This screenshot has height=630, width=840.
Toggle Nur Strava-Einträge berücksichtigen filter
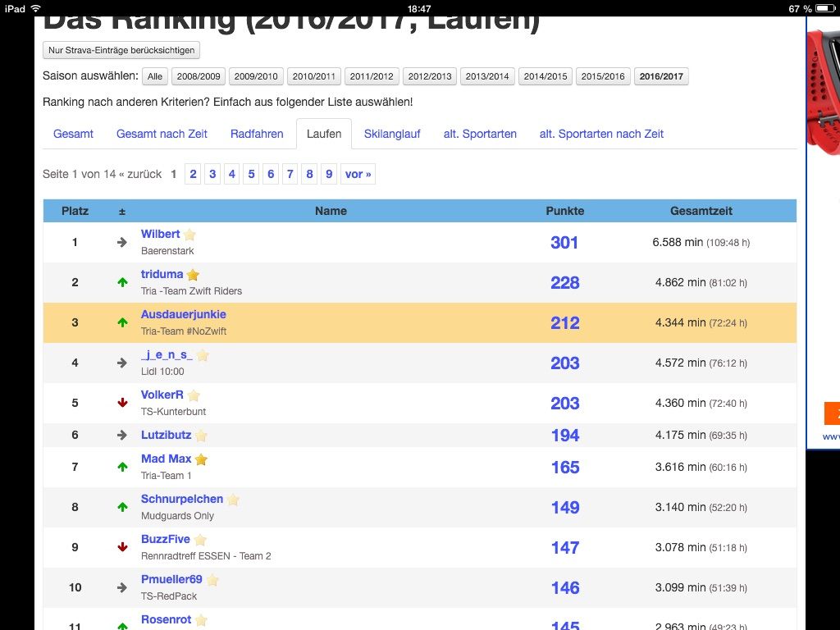point(121,50)
